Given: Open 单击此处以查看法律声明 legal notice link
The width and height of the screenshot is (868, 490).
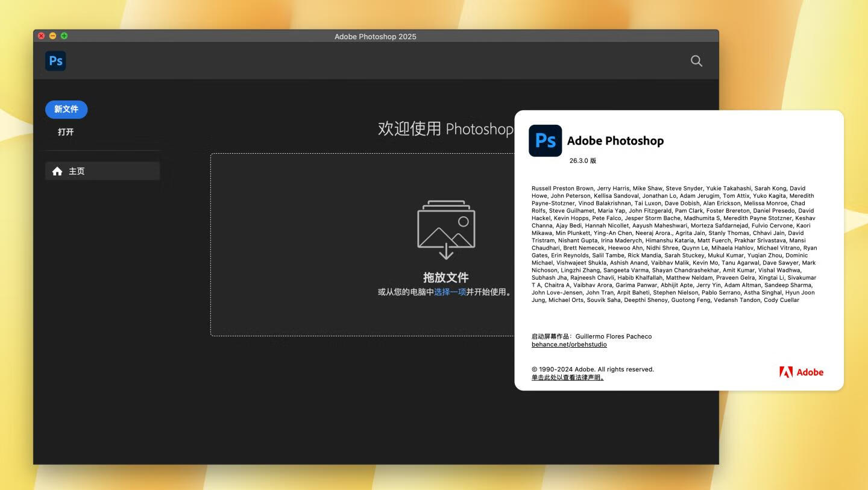Looking at the screenshot, I should pyautogui.click(x=567, y=378).
